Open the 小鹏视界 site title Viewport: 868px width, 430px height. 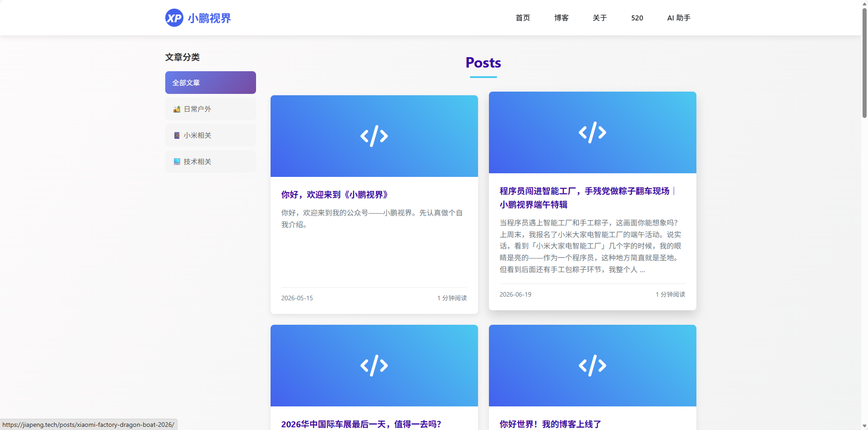[x=209, y=18]
